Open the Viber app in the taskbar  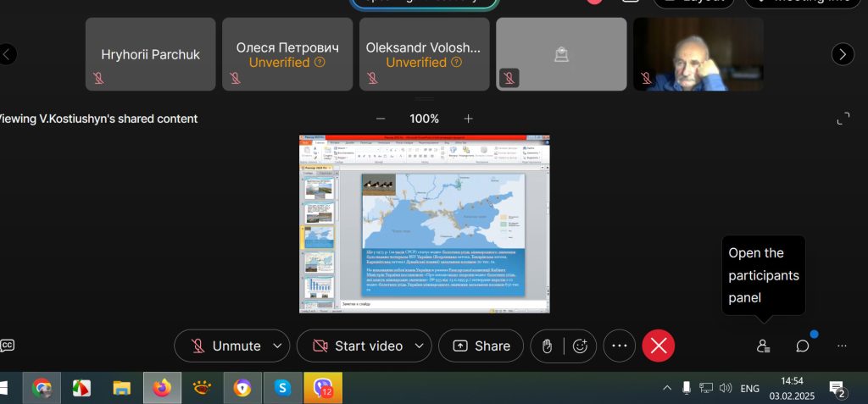tap(323, 388)
